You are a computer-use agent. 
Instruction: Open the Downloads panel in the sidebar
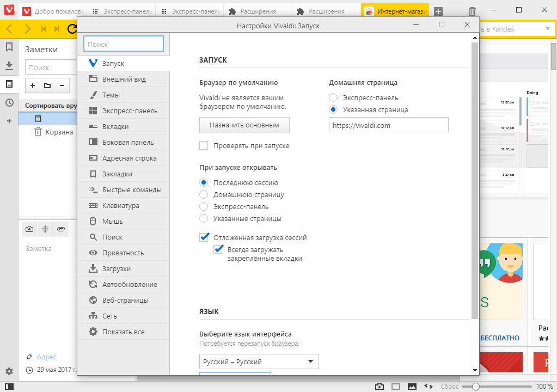tap(9, 66)
